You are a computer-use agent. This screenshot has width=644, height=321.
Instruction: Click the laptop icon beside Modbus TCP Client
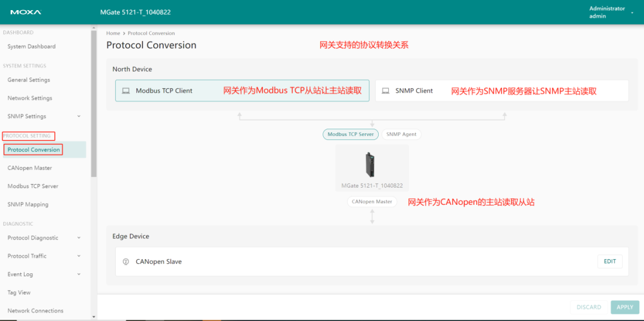click(x=127, y=91)
